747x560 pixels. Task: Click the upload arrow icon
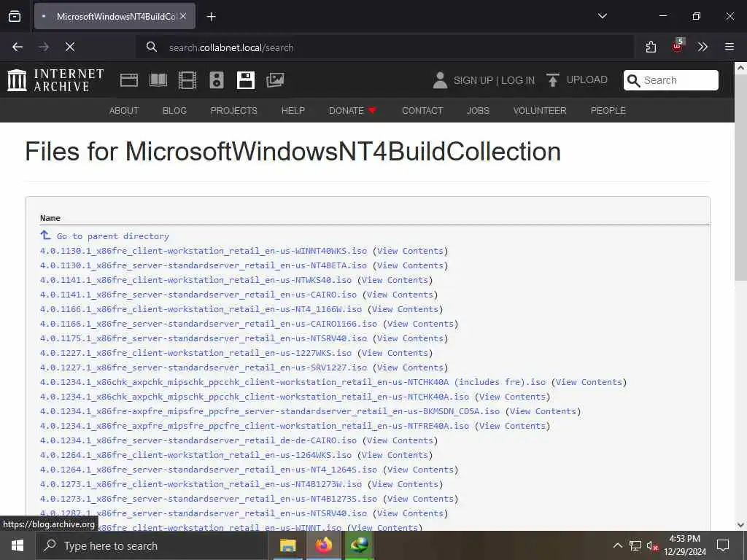click(553, 80)
